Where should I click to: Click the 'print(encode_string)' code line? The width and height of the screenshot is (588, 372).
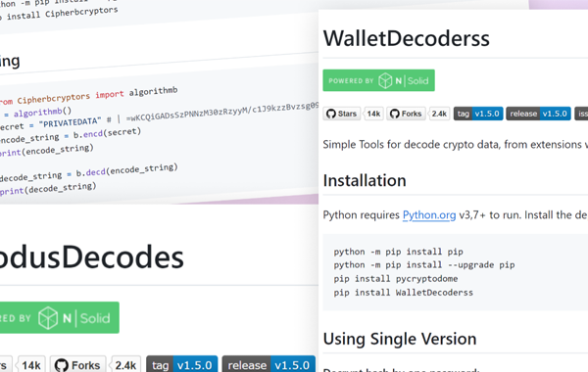pos(46,151)
